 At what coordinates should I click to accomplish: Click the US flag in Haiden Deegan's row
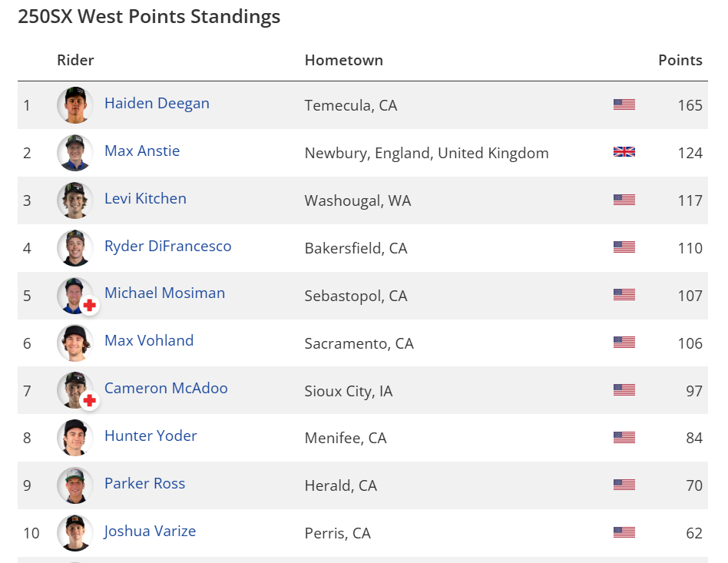[x=624, y=104]
